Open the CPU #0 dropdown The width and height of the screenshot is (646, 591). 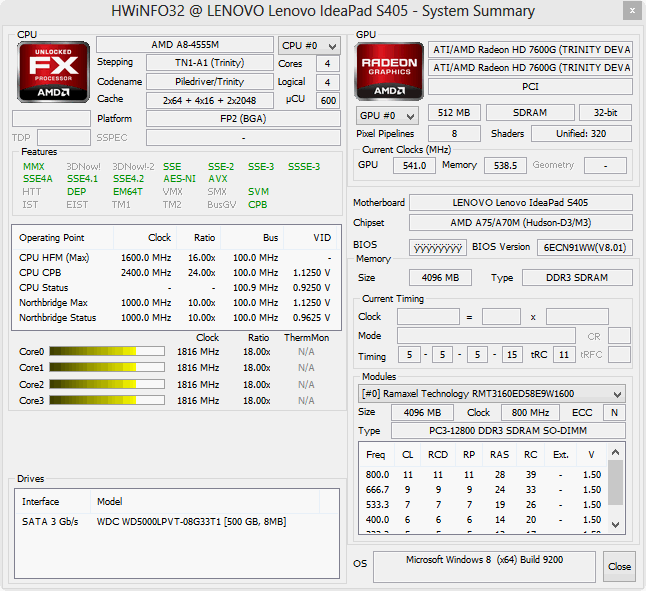point(309,46)
